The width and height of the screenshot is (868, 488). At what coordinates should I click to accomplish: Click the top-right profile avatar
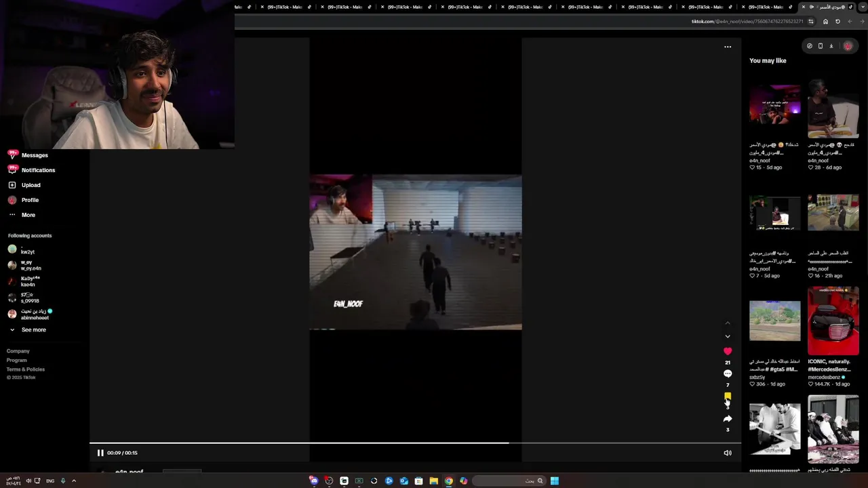[x=848, y=46]
